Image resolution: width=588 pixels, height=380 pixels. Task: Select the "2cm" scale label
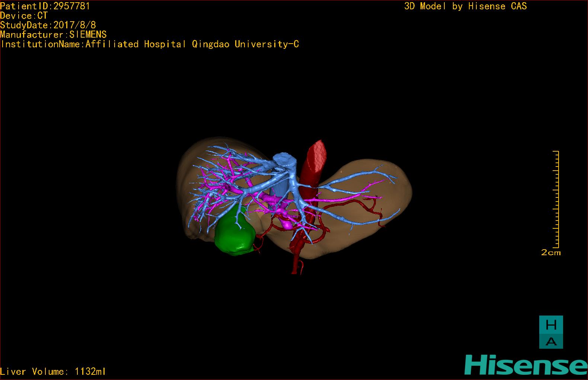pyautogui.click(x=551, y=253)
